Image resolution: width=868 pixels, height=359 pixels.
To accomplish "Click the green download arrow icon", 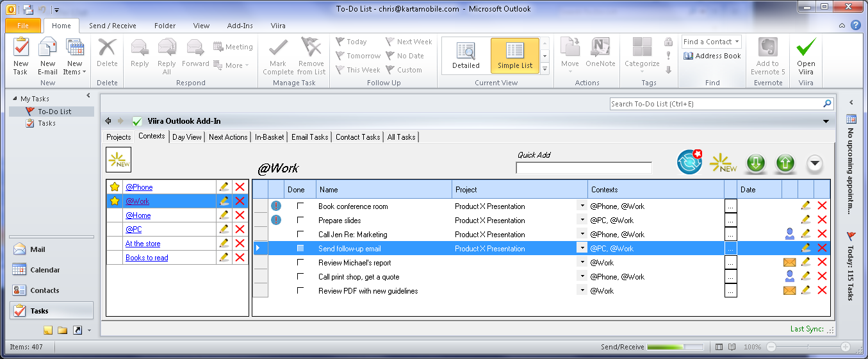I will pos(756,163).
